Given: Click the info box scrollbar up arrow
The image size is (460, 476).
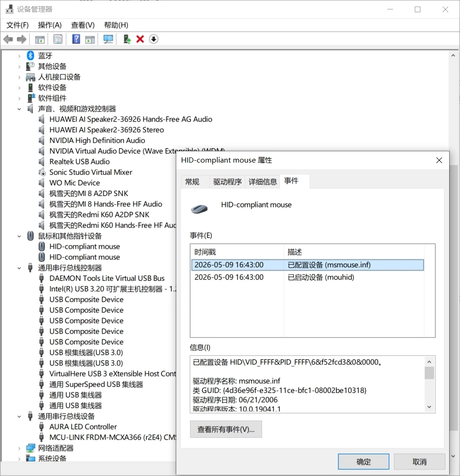Looking at the screenshot, I should 429,361.
